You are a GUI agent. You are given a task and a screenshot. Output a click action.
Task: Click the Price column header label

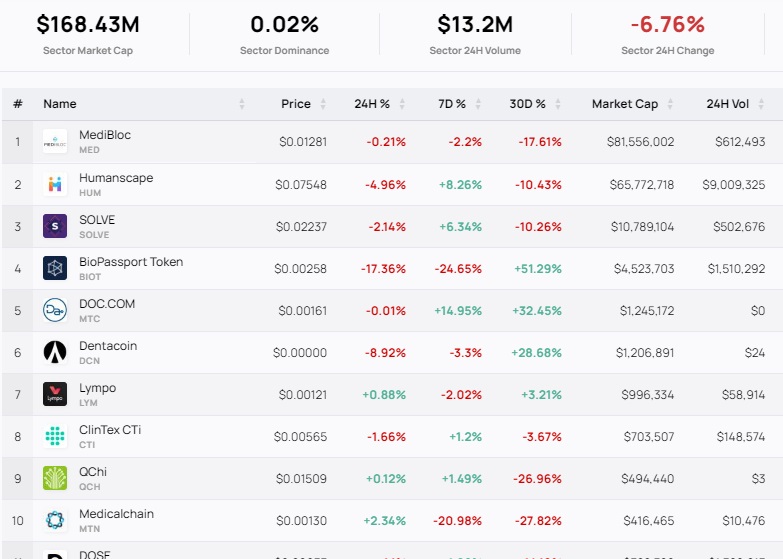point(296,104)
